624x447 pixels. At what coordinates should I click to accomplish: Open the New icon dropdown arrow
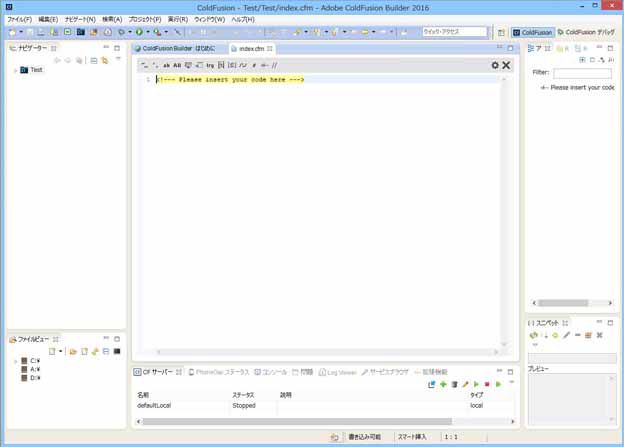click(x=21, y=32)
